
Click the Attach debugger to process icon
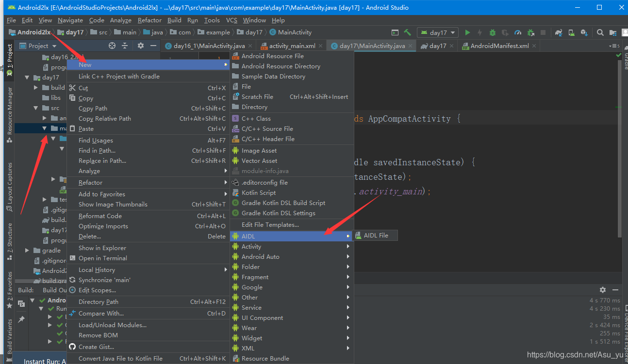pyautogui.click(x=530, y=32)
